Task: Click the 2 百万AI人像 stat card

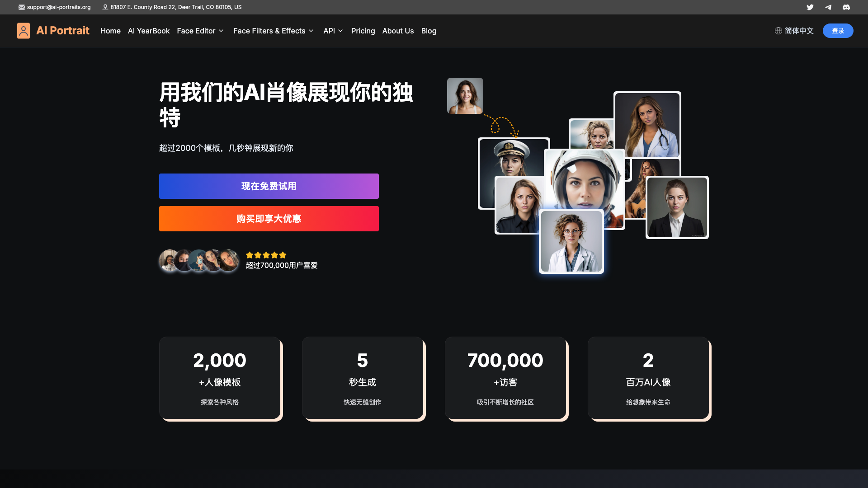Action: tap(648, 378)
